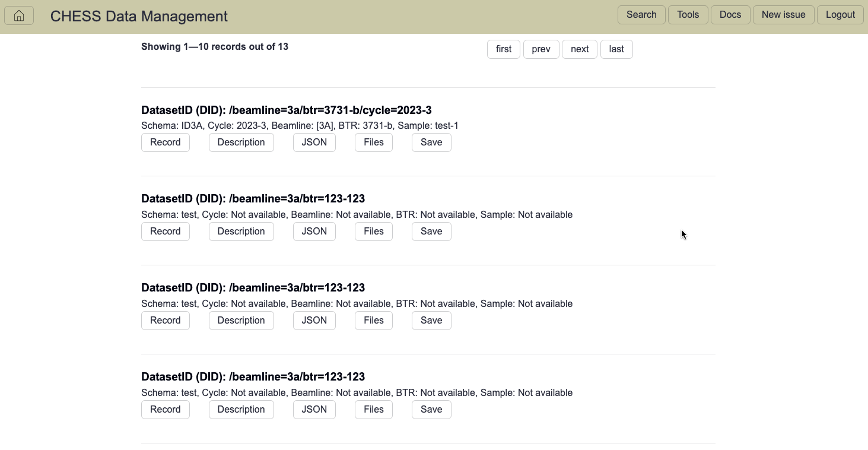Open Files of third btr=123-123 dataset
The width and height of the screenshot is (868, 450).
(x=374, y=410)
